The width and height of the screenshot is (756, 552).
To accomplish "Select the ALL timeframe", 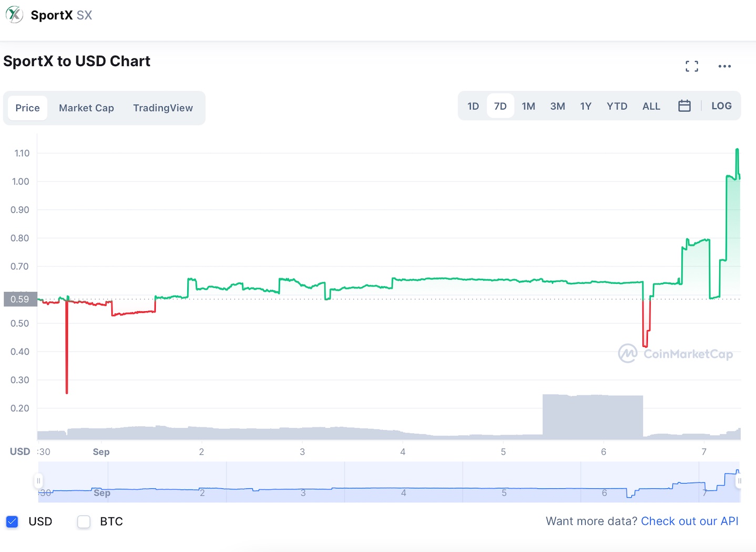I will [x=651, y=106].
